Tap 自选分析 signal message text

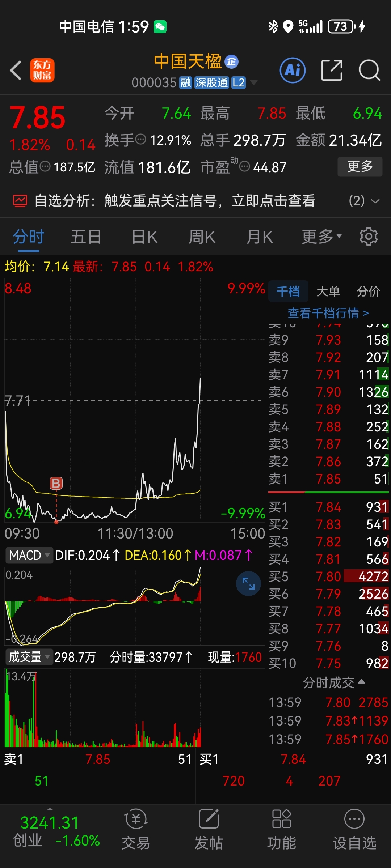coord(210,200)
